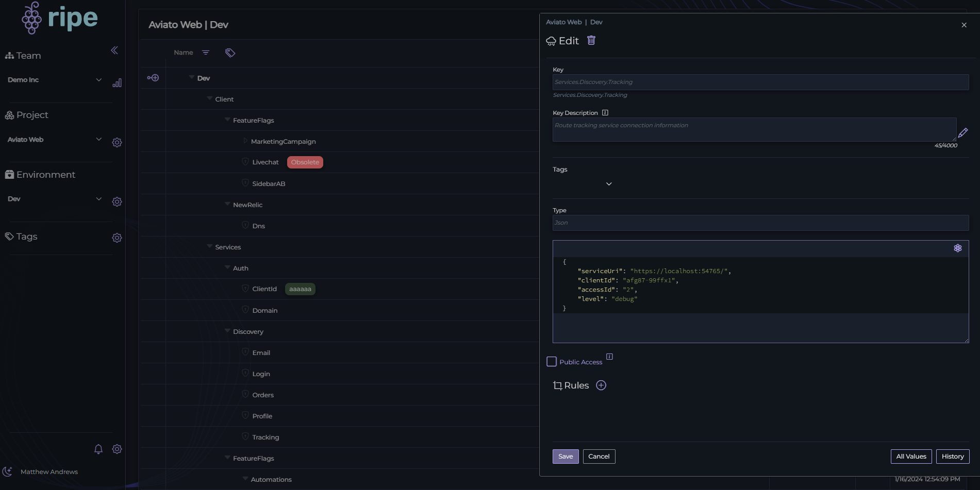Save the key changes
Viewport: 980px width, 490px height.
pyautogui.click(x=566, y=457)
